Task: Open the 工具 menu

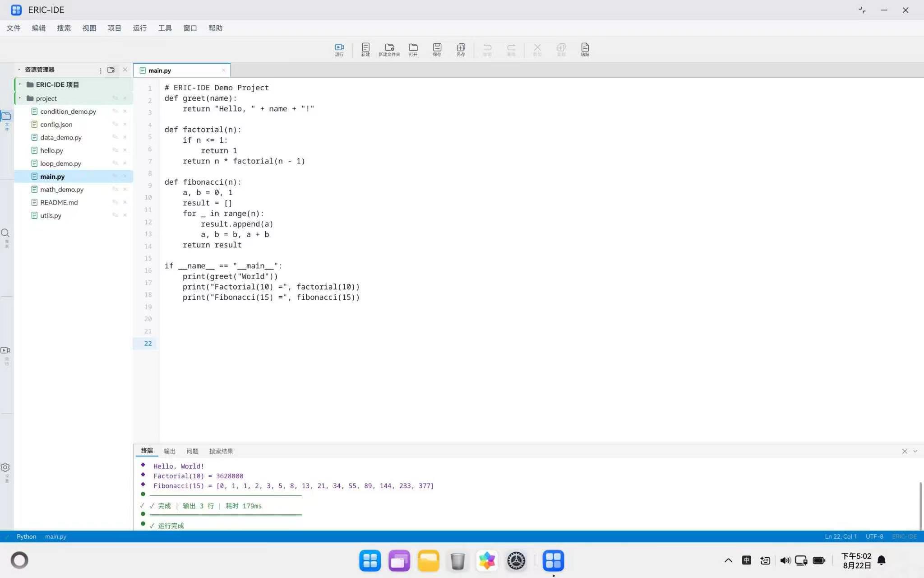Action: coord(165,28)
